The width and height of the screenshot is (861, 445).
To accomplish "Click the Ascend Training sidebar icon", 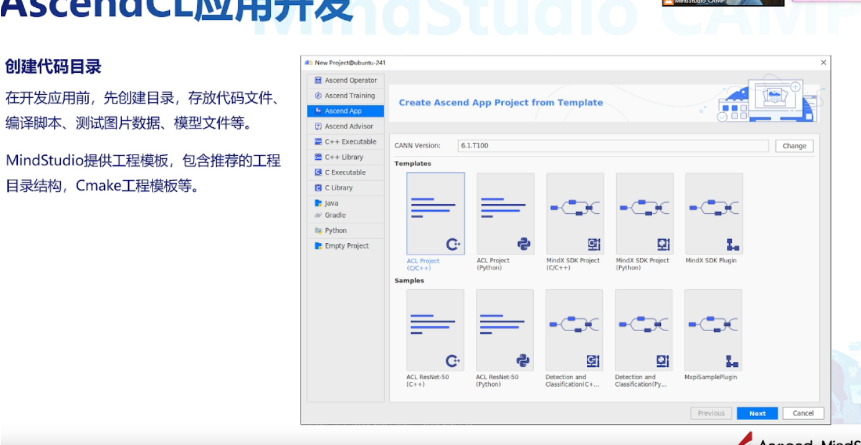I will click(x=318, y=96).
